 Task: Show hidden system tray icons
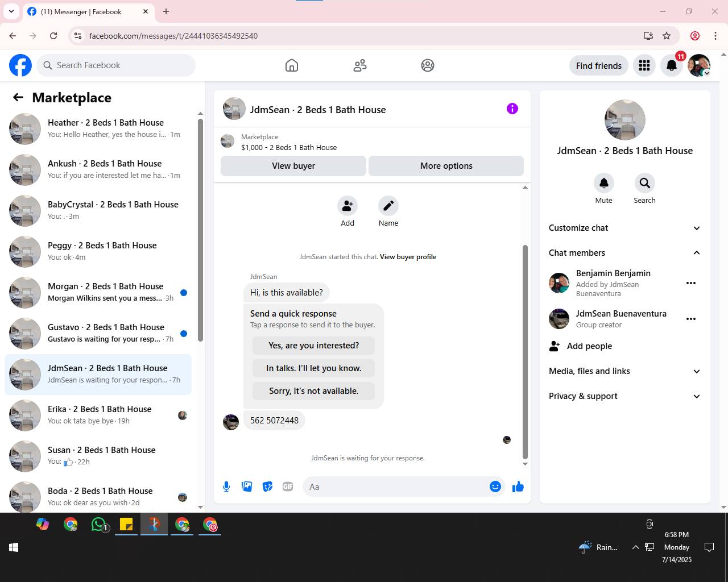pos(635,547)
